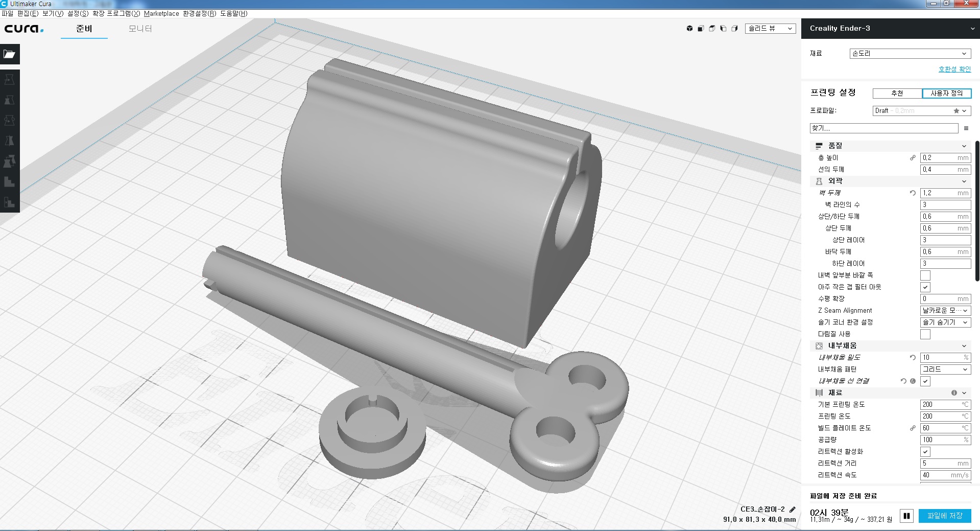Click link icon beside 층 높이

[913, 158]
